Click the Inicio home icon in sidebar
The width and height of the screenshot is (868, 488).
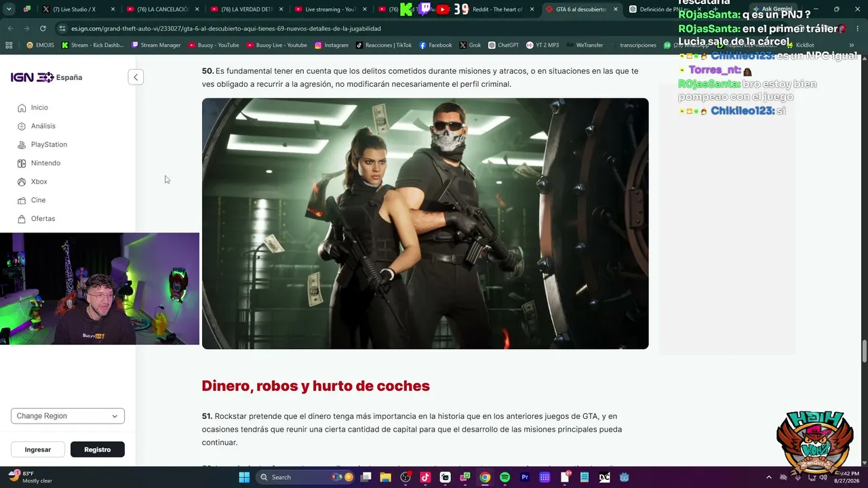click(22, 108)
